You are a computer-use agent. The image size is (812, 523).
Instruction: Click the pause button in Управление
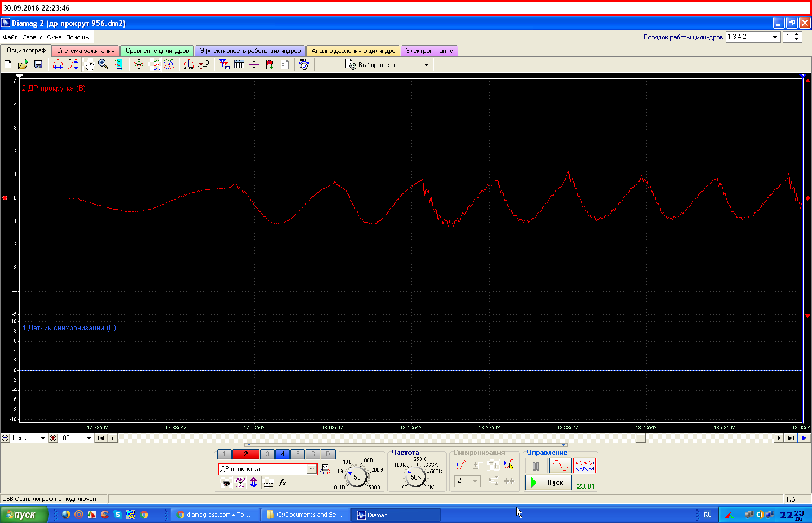click(536, 466)
